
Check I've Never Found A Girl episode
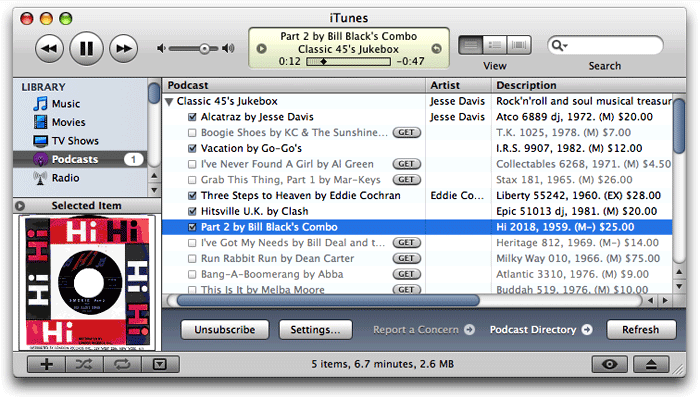click(192, 164)
